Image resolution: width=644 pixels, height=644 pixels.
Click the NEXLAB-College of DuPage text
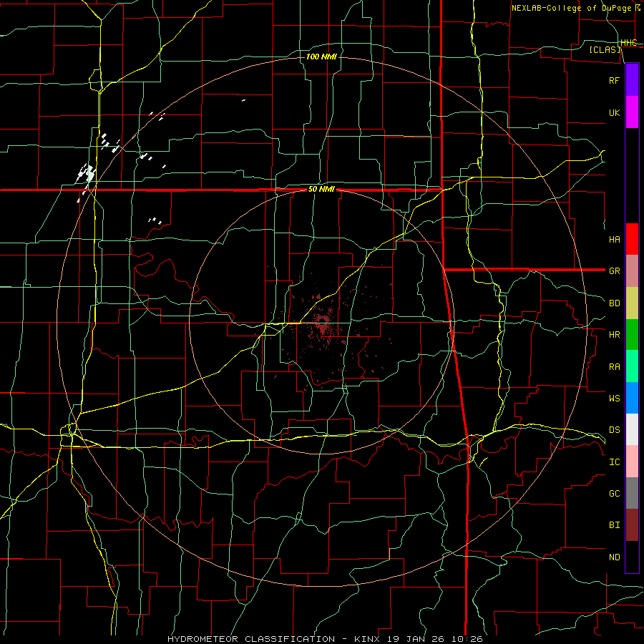[x=571, y=8]
